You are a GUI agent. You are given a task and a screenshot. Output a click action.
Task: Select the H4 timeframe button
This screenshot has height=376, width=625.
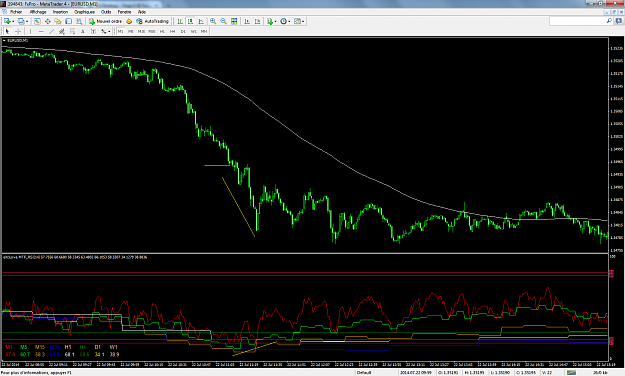pyautogui.click(x=173, y=31)
